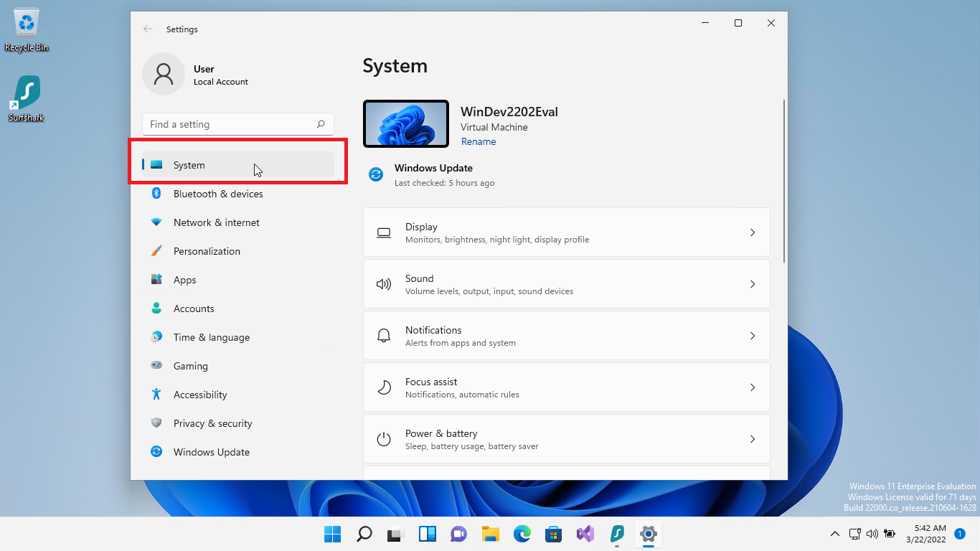Open Bluetooth & devices settings
The height and width of the screenshot is (551, 980).
click(x=238, y=194)
